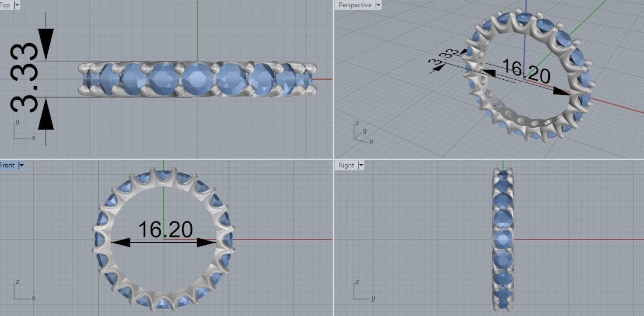The height and width of the screenshot is (316, 644).
Task: Click the axis indicator icon in Right viewport
Action: click(x=364, y=290)
